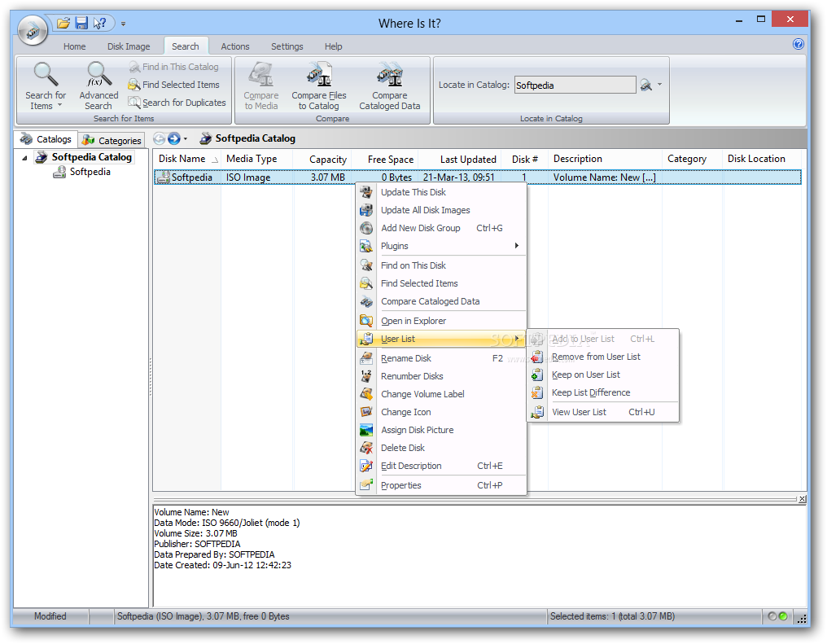Open the application orb menu button
827x644 pixels.
tap(33, 30)
